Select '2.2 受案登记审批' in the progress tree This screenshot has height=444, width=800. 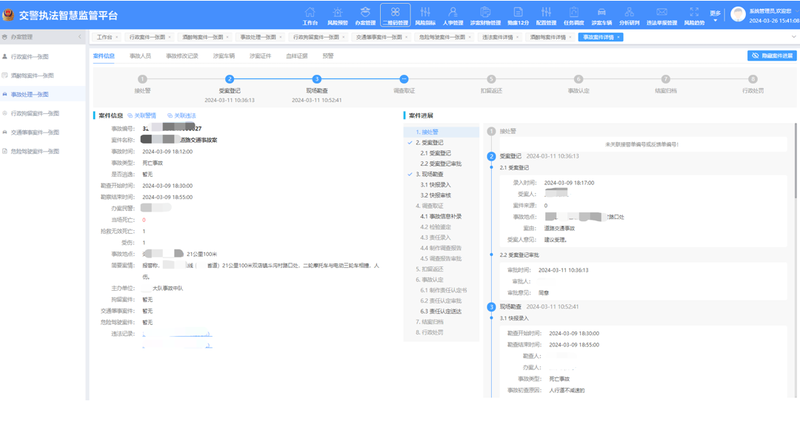pos(442,164)
